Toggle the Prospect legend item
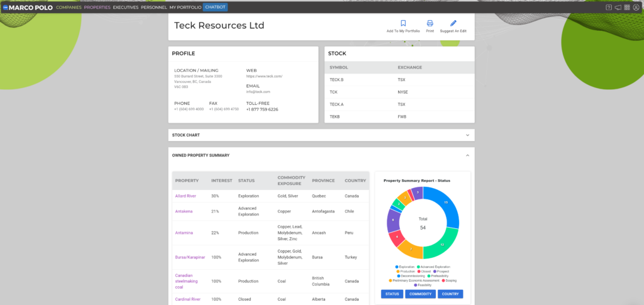Image resolution: width=644 pixels, height=305 pixels. point(441,271)
